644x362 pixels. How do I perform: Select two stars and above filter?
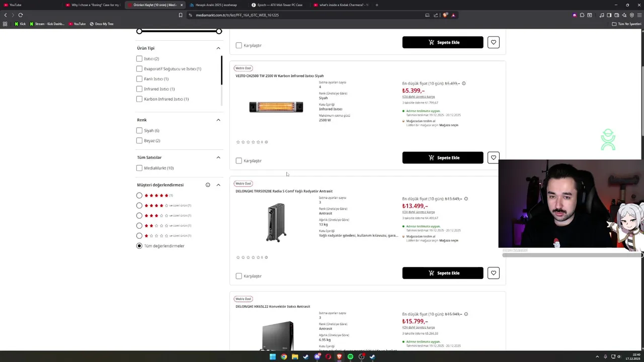click(139, 226)
